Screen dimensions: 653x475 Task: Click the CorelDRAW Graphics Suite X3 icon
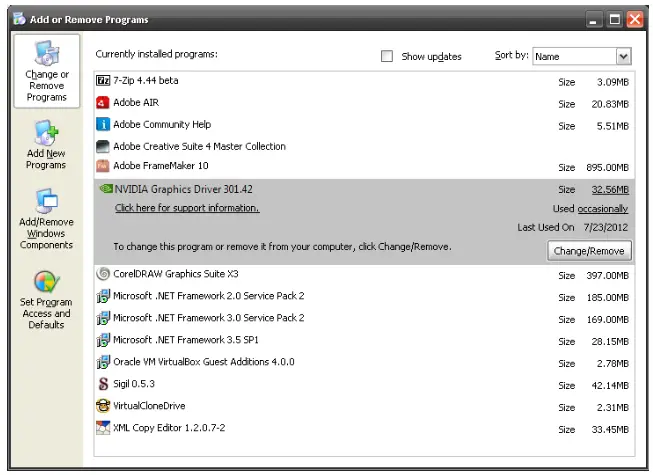coord(103,274)
